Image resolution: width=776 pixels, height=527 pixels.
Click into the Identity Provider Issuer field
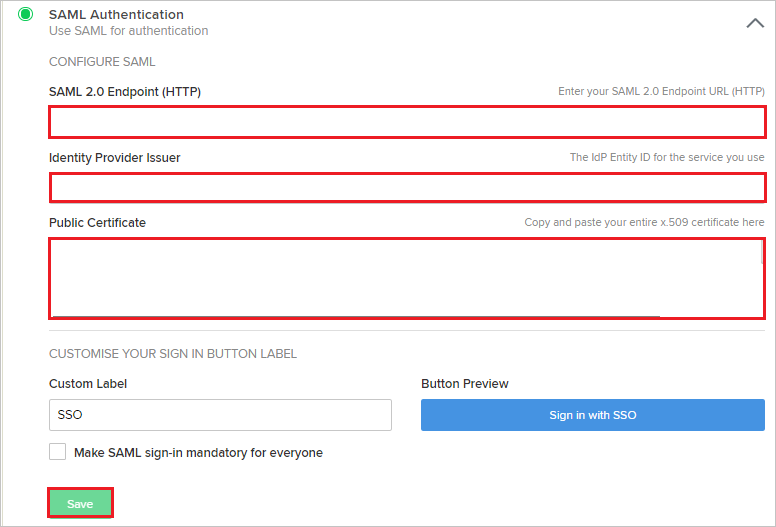pos(407,188)
